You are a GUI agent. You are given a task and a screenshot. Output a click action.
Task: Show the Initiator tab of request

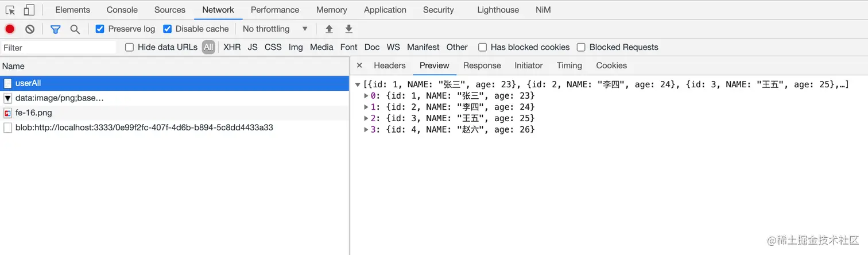pos(529,65)
